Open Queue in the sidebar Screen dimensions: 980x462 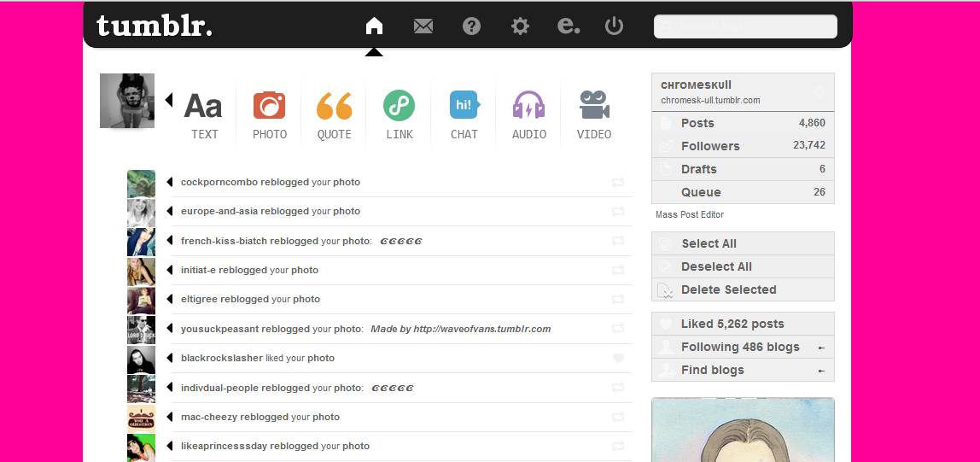[x=744, y=192]
